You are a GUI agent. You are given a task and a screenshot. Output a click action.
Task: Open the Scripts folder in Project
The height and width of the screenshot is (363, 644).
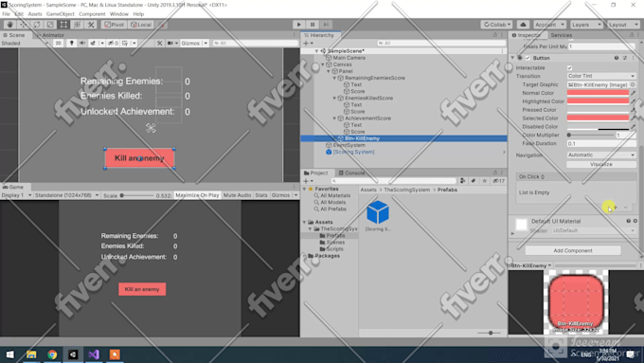click(x=334, y=248)
